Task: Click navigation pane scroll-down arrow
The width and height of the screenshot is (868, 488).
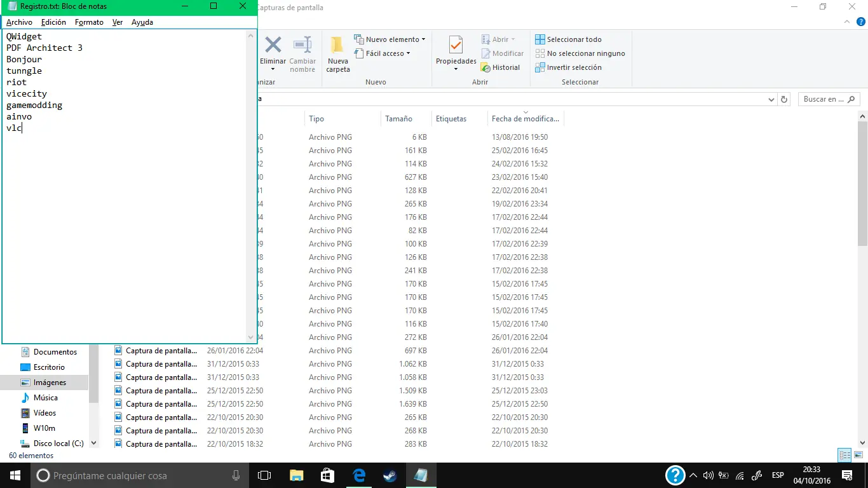Action: tap(94, 444)
